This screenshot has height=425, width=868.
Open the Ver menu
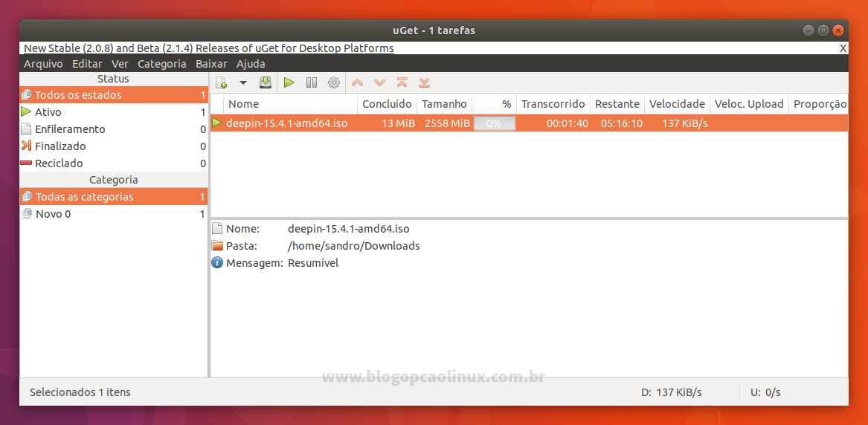pyautogui.click(x=120, y=64)
